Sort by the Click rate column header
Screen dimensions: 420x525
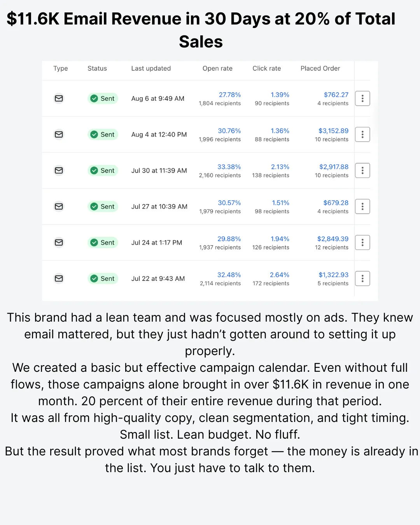coord(267,68)
